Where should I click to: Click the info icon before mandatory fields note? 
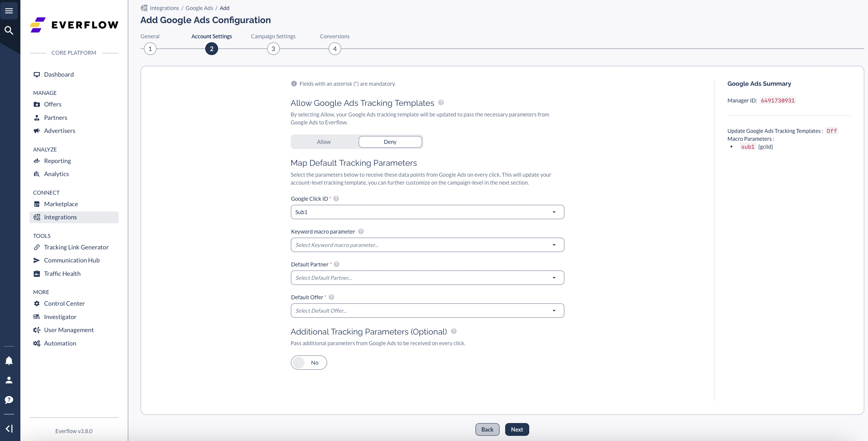[294, 84]
